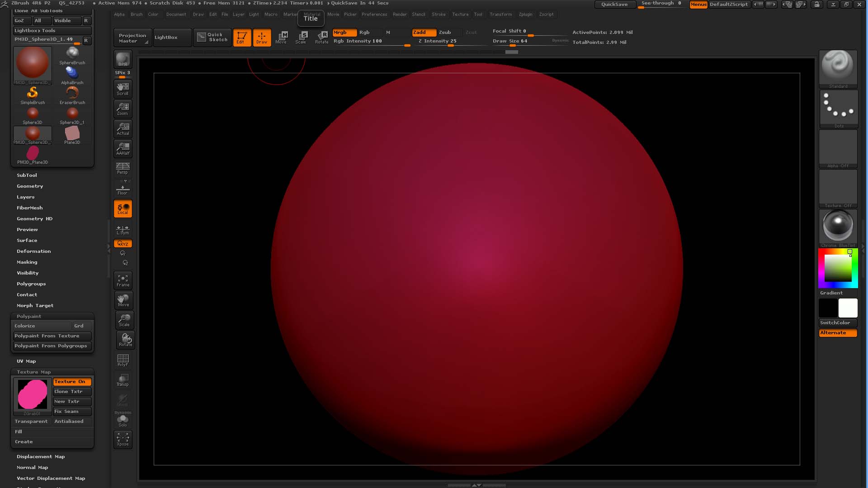Open the Stroke menu
The width and height of the screenshot is (868, 488).
coord(438,14)
